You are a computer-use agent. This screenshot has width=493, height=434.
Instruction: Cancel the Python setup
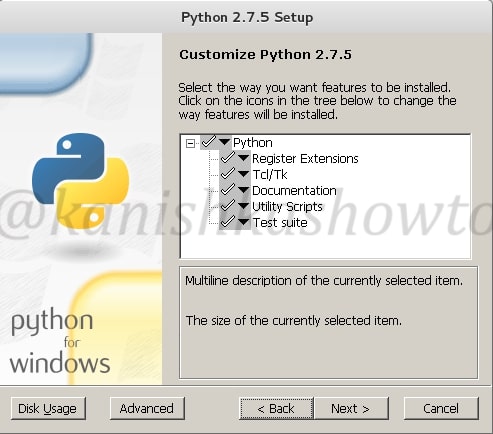(x=441, y=408)
